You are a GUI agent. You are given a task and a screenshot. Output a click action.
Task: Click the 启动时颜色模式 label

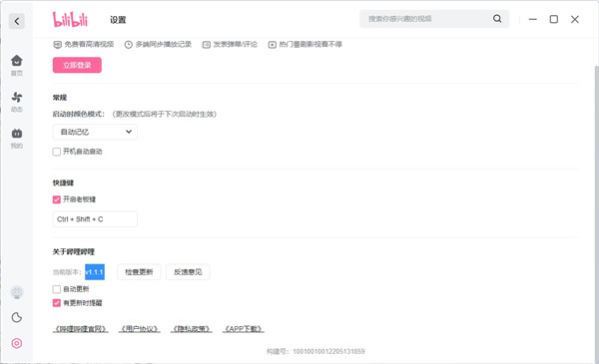[79, 114]
